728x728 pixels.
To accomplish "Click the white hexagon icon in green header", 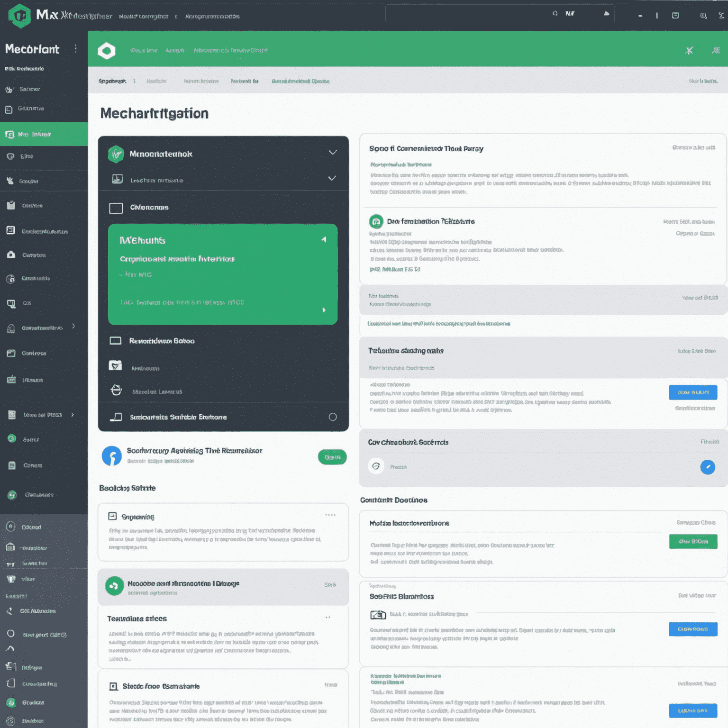I will (x=107, y=50).
